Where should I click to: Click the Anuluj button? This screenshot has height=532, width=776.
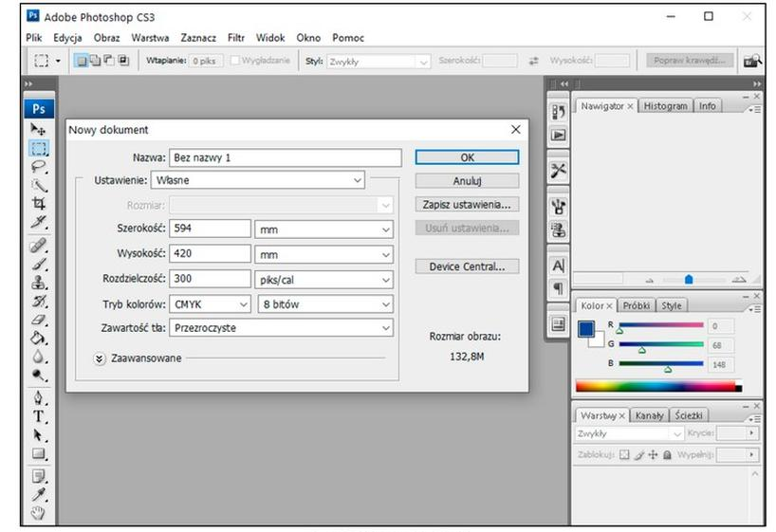(x=467, y=180)
